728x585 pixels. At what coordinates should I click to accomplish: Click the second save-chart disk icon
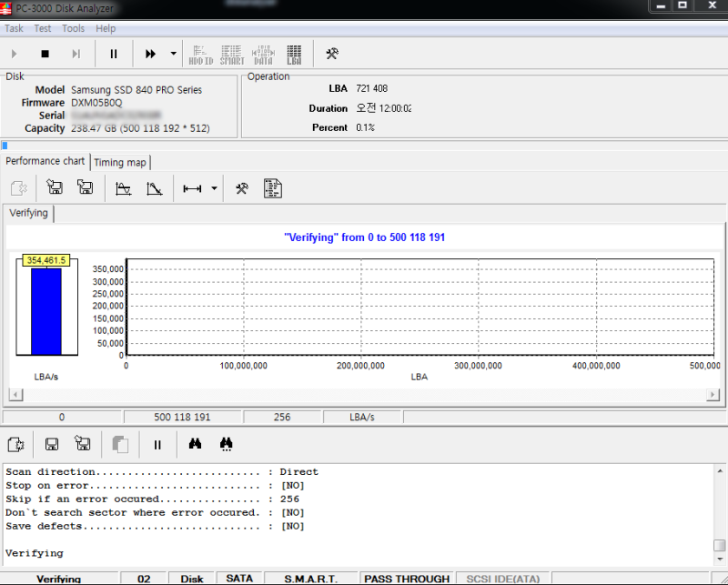pos(85,187)
